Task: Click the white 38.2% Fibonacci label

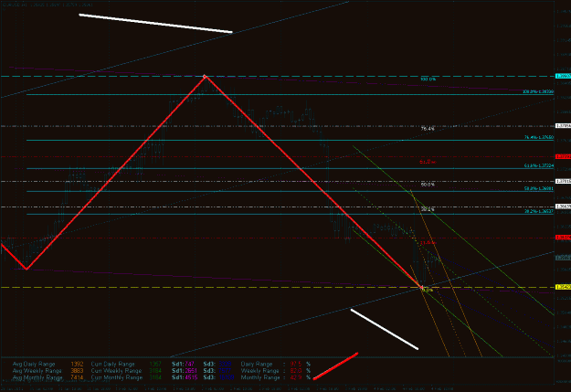Action: pyautogui.click(x=428, y=209)
